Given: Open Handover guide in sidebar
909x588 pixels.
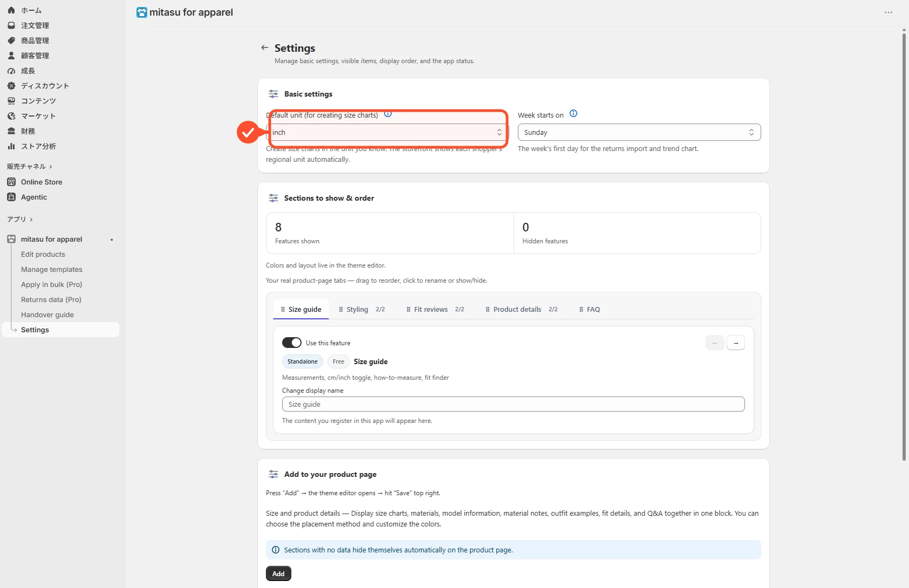Looking at the screenshot, I should click(47, 314).
